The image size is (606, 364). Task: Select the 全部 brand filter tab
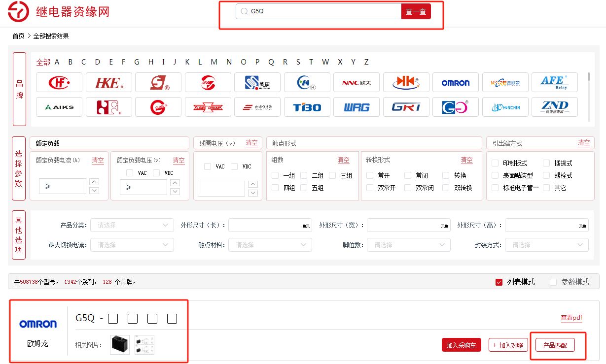point(43,62)
